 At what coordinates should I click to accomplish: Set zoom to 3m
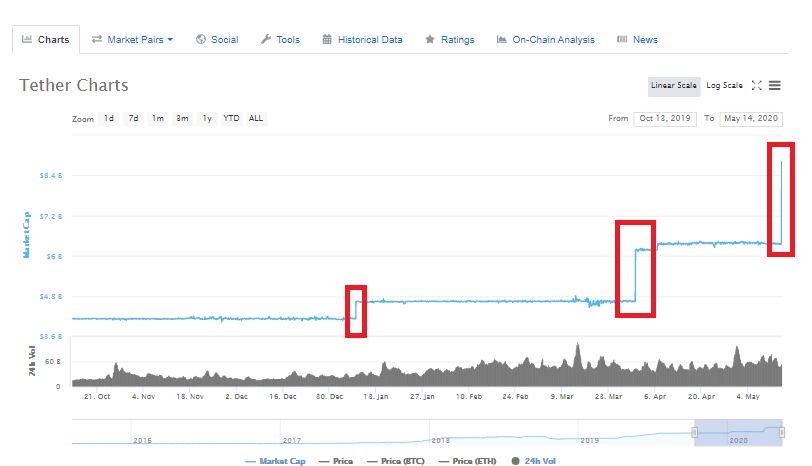tap(182, 119)
